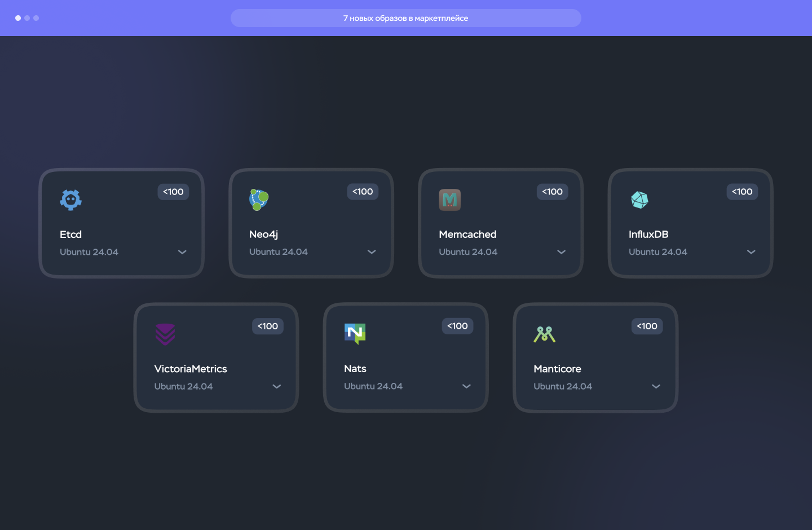The height and width of the screenshot is (530, 812).
Task: Click the Memcached M logo icon
Action: point(450,200)
